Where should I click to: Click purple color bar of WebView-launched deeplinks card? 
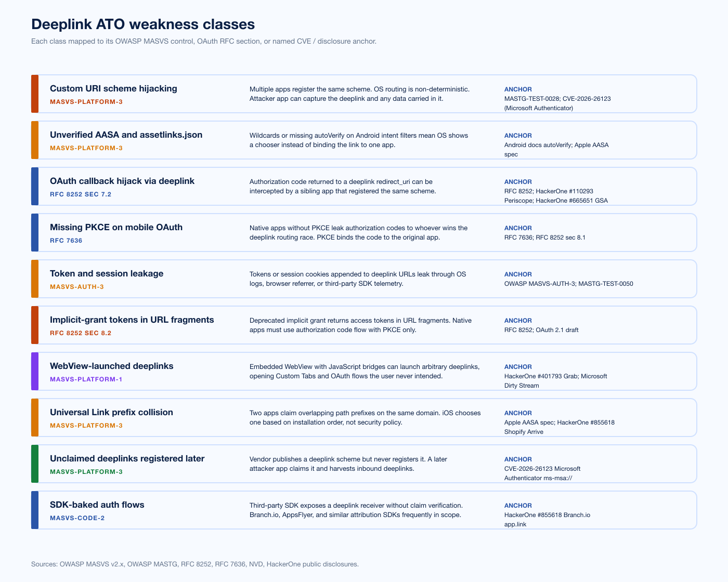pos(35,371)
